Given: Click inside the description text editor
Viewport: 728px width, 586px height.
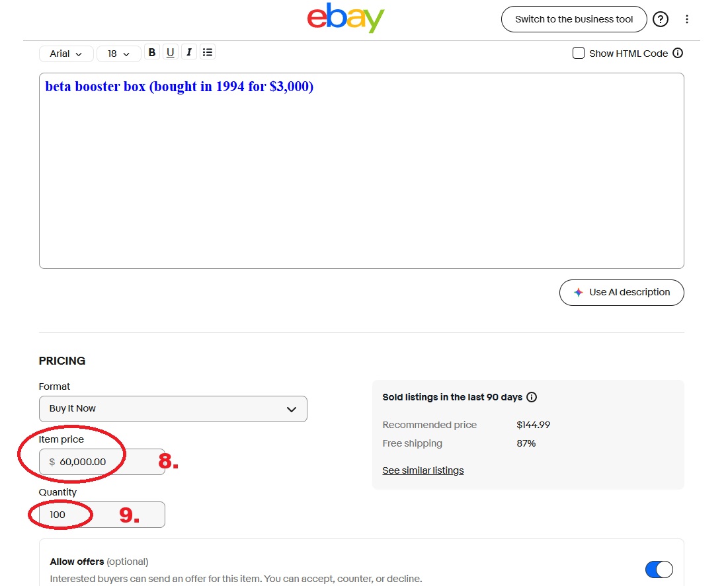Looking at the screenshot, I should click(361, 178).
